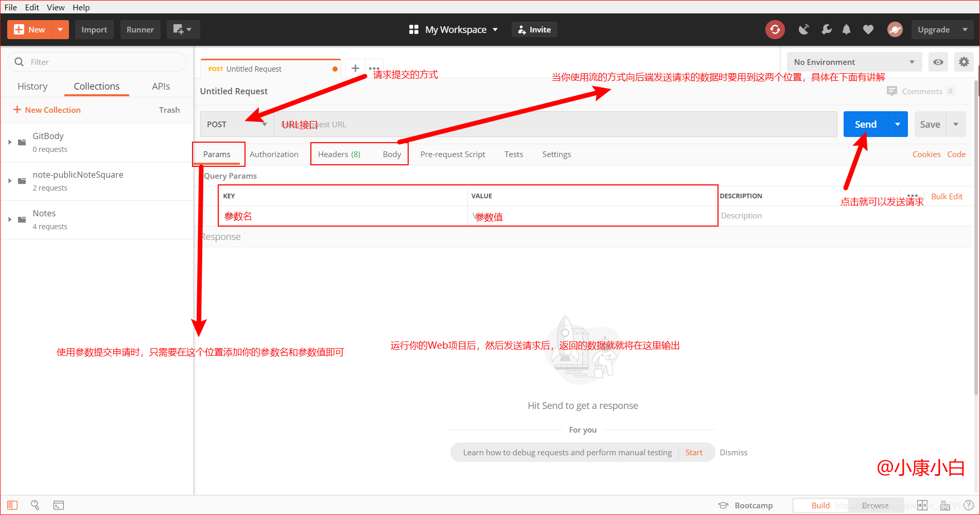Switch to the History tab

pyautogui.click(x=32, y=87)
